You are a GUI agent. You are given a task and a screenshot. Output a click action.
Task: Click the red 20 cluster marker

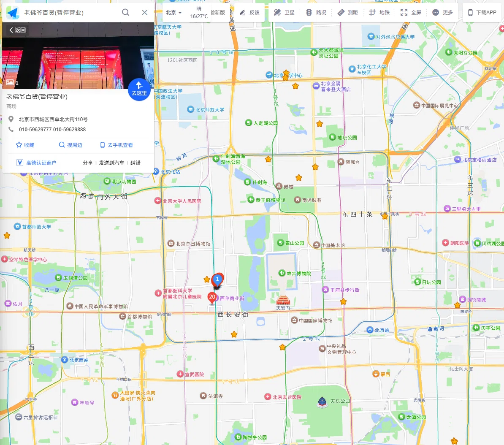212,297
